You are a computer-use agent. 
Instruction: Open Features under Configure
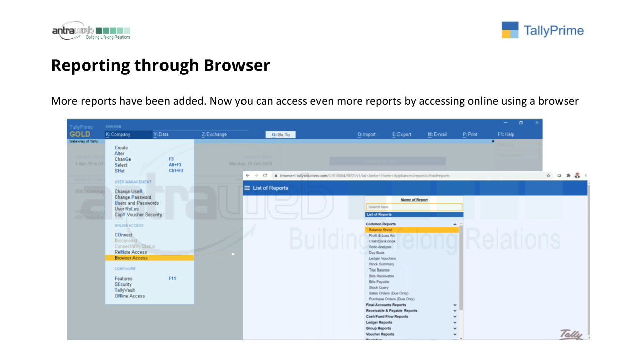point(123,279)
